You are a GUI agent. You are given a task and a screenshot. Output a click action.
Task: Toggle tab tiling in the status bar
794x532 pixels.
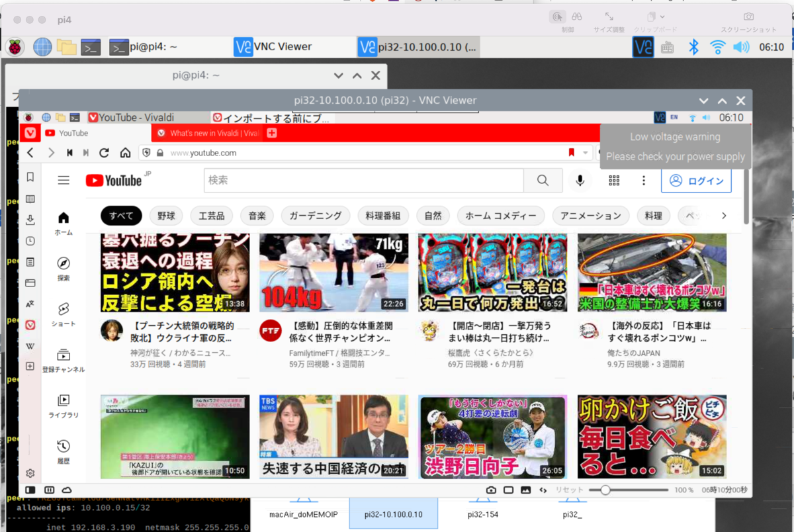49,490
